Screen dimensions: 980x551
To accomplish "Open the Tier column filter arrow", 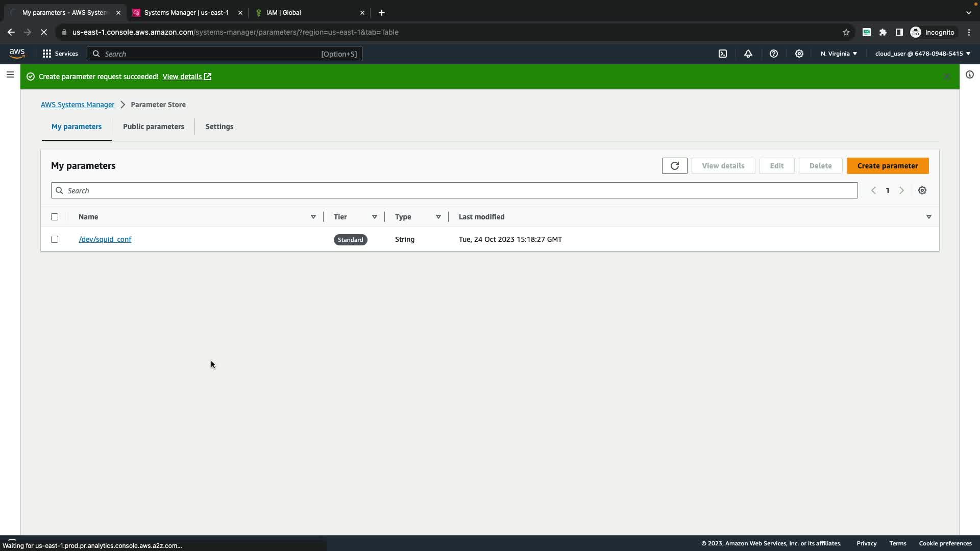I will 374,217.
